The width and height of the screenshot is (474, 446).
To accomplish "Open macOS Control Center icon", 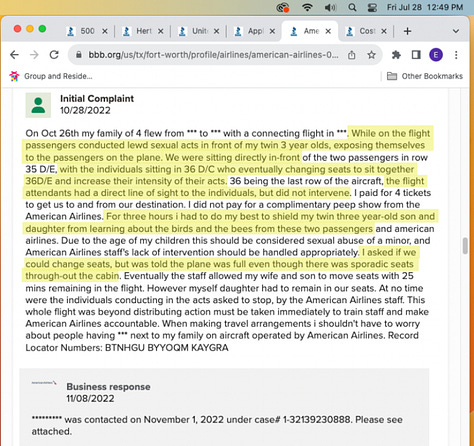I will tap(372, 7).
